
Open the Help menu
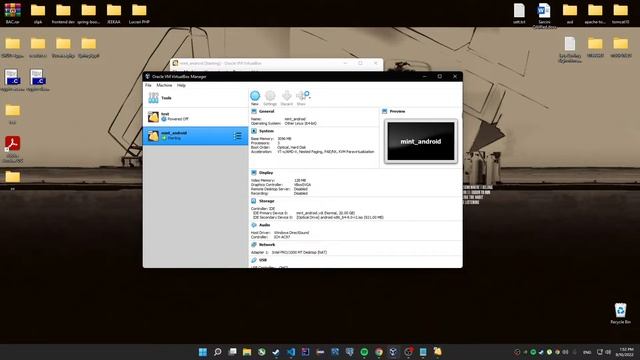(181, 85)
